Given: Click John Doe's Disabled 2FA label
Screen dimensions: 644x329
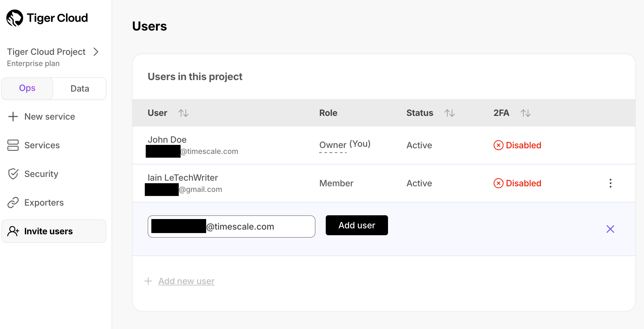Looking at the screenshot, I should coord(523,145).
